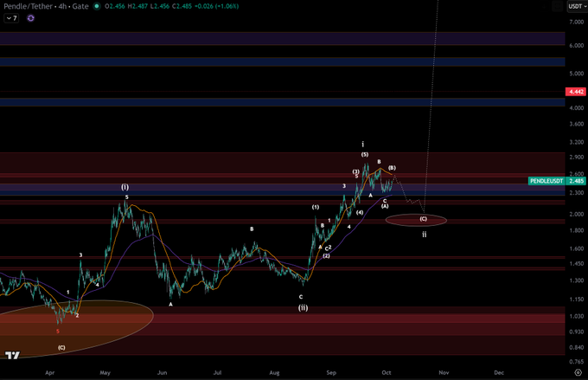Select the lowercase i label above (5)
Viewport: 588px width, 380px height.
click(x=362, y=145)
